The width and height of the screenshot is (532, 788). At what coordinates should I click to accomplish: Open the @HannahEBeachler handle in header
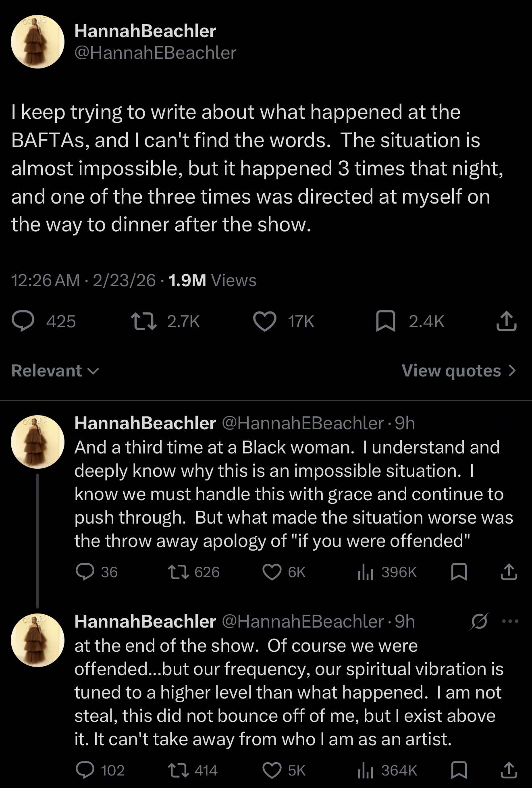click(x=155, y=53)
